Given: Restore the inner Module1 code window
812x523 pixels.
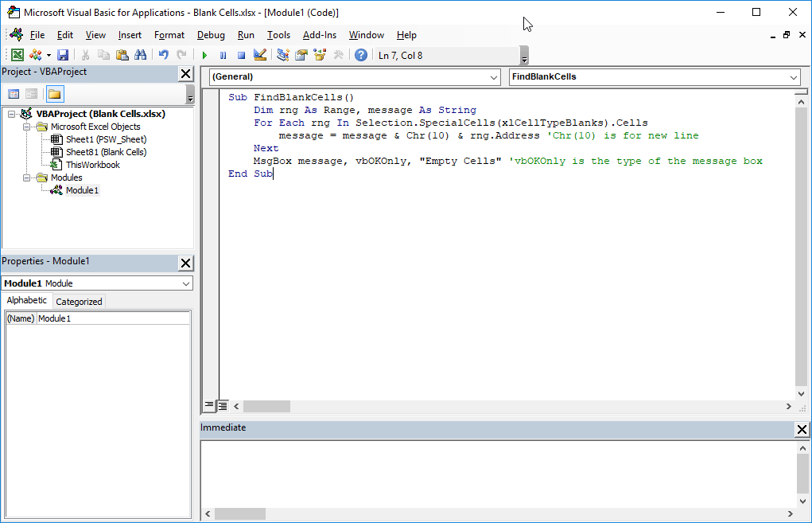Looking at the screenshot, I should 787,35.
